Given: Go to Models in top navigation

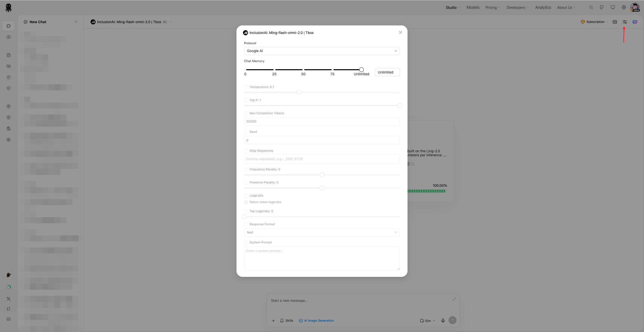Looking at the screenshot, I should (x=473, y=8).
